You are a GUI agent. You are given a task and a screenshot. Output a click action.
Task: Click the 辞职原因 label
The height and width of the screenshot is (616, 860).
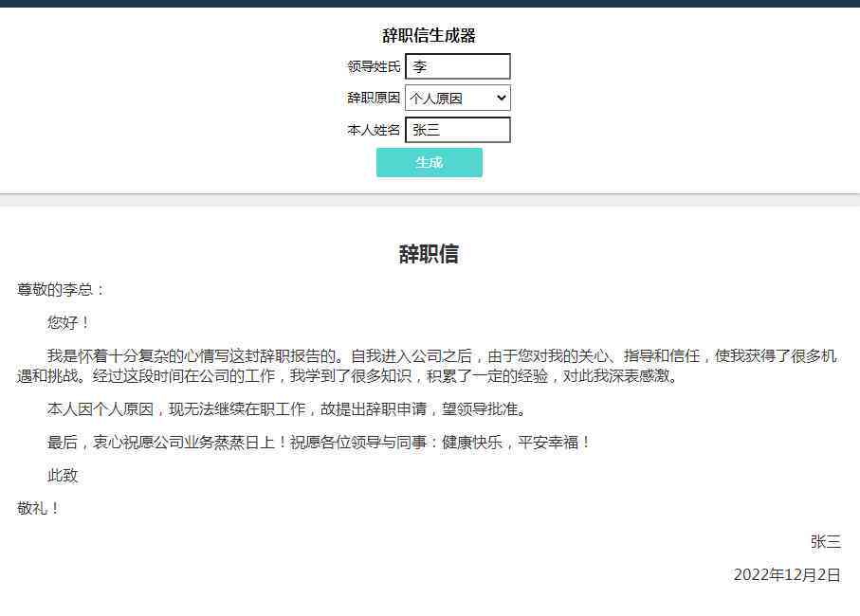click(x=374, y=99)
